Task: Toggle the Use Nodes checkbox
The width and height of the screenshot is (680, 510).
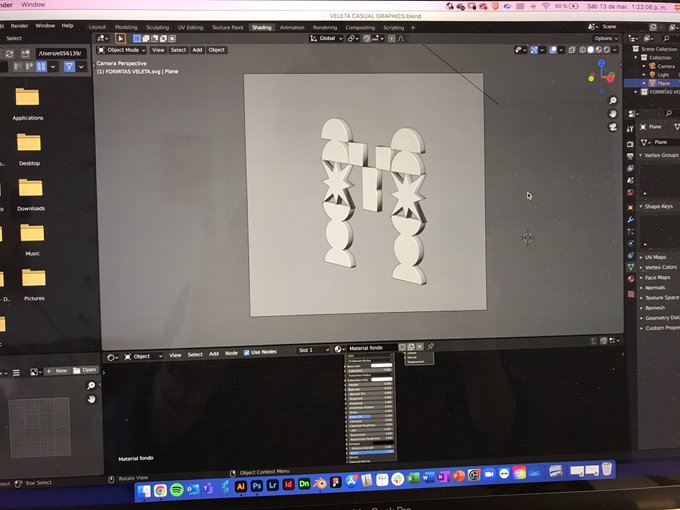Action: [x=247, y=352]
